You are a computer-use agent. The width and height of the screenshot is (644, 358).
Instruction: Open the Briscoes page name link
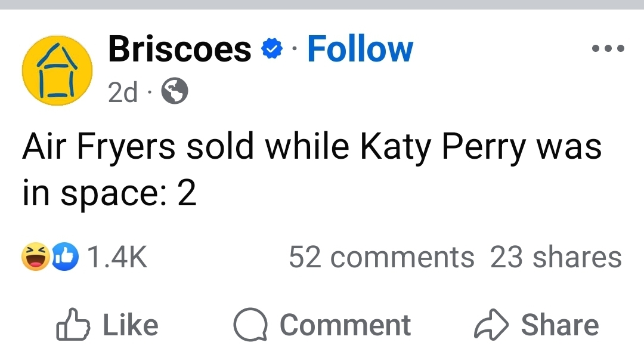click(x=179, y=50)
